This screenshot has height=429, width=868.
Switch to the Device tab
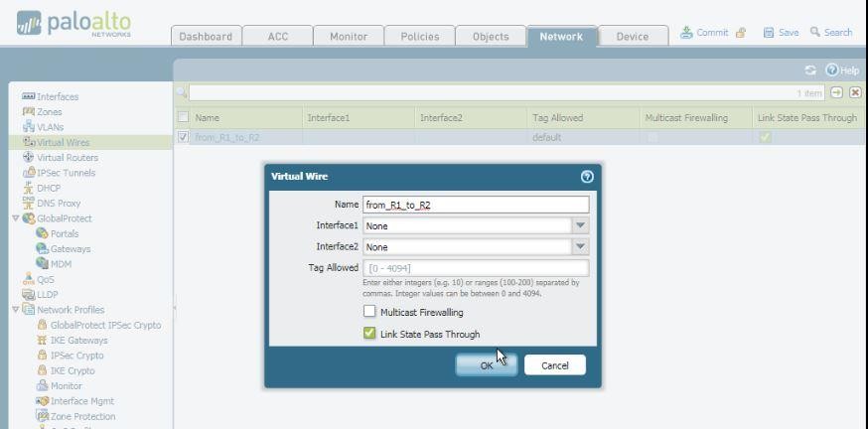(x=632, y=37)
